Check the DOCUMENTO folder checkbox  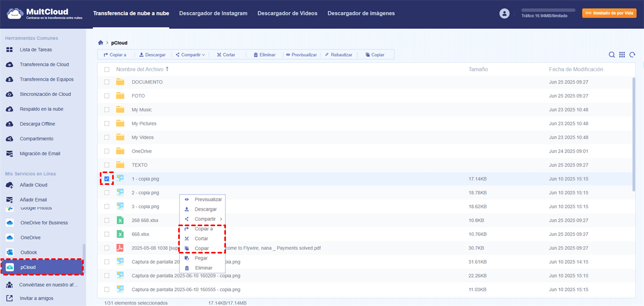point(107,82)
